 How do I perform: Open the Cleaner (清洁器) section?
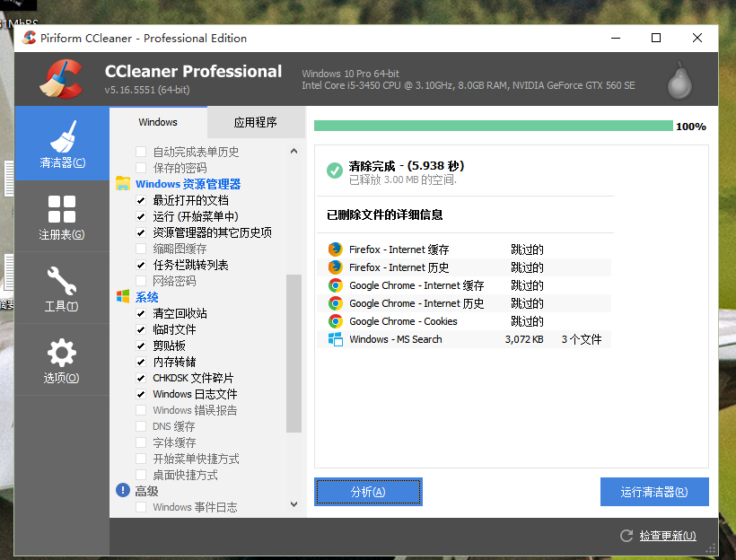(62, 144)
